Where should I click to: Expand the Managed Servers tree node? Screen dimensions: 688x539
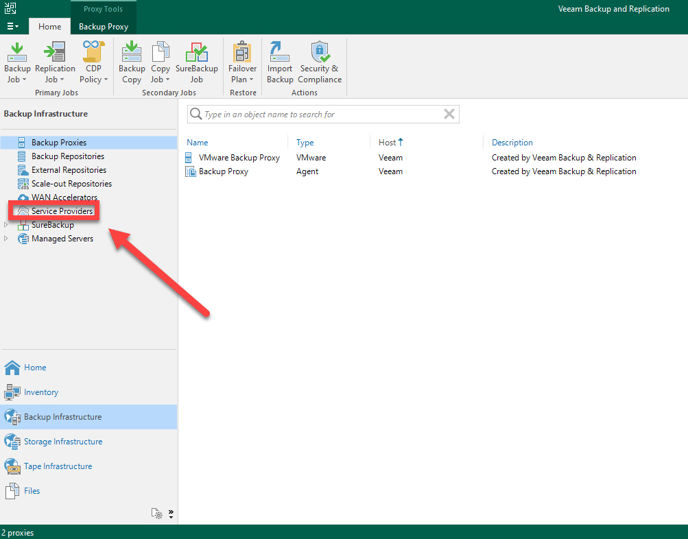point(6,238)
